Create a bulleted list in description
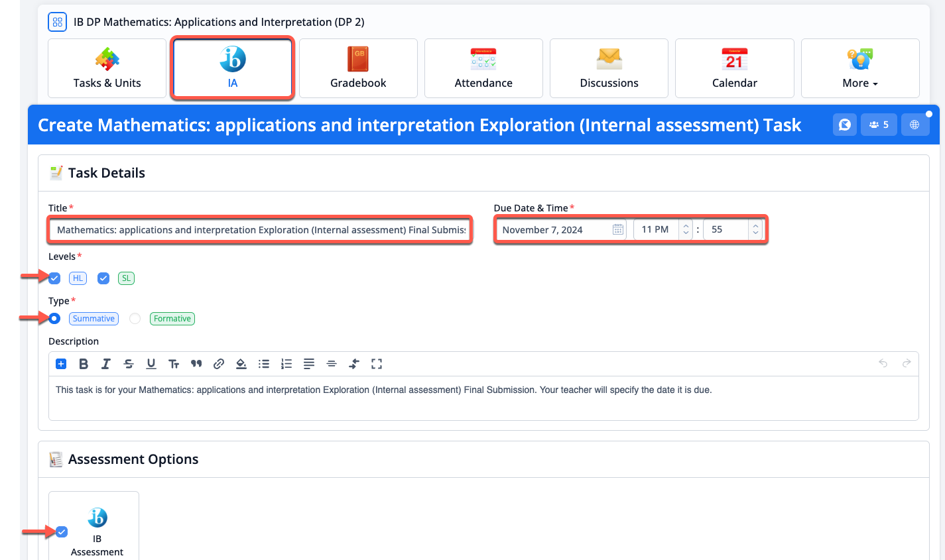Viewport: 945px width, 560px height. 264,364
